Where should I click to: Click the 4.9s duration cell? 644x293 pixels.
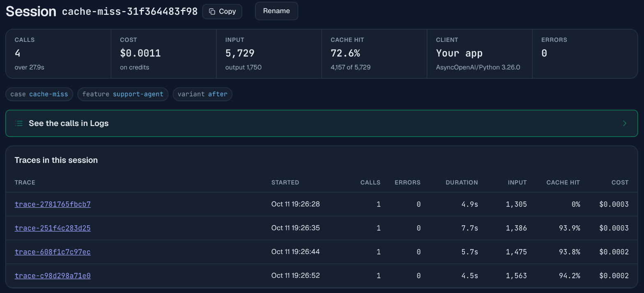point(470,204)
